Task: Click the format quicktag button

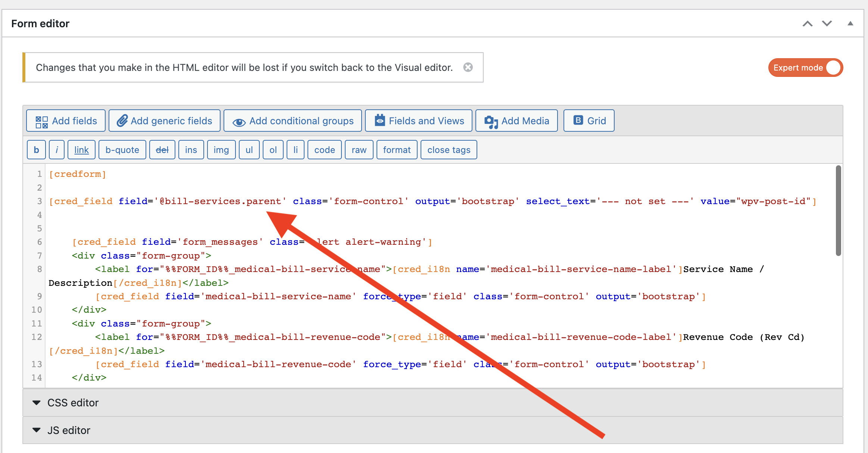Action: coord(397,150)
